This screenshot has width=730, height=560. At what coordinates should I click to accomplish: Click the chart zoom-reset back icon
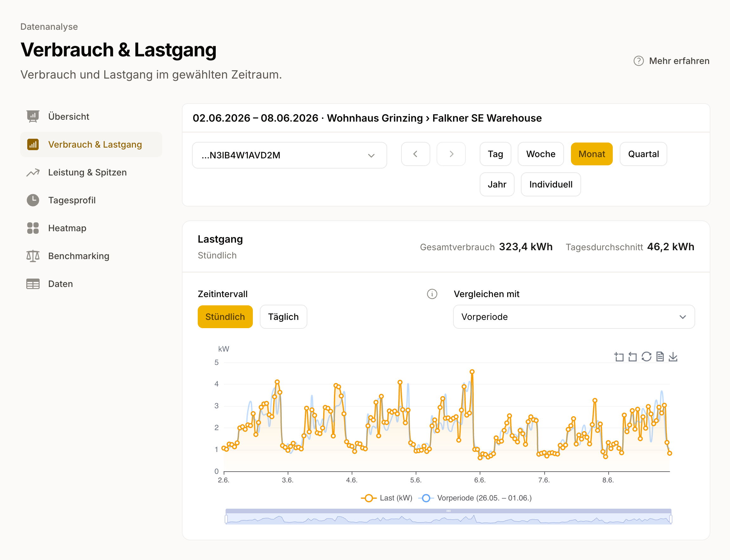[632, 357]
